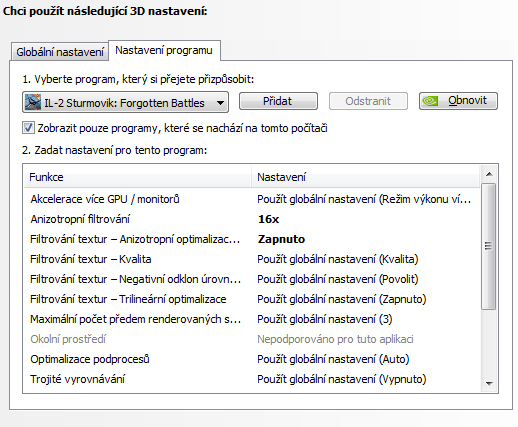
Task: Select Filtrování textur – Kvalita row
Action: click(252, 259)
